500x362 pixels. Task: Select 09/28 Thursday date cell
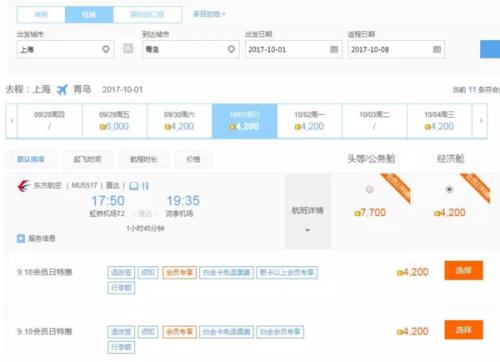coord(49,121)
